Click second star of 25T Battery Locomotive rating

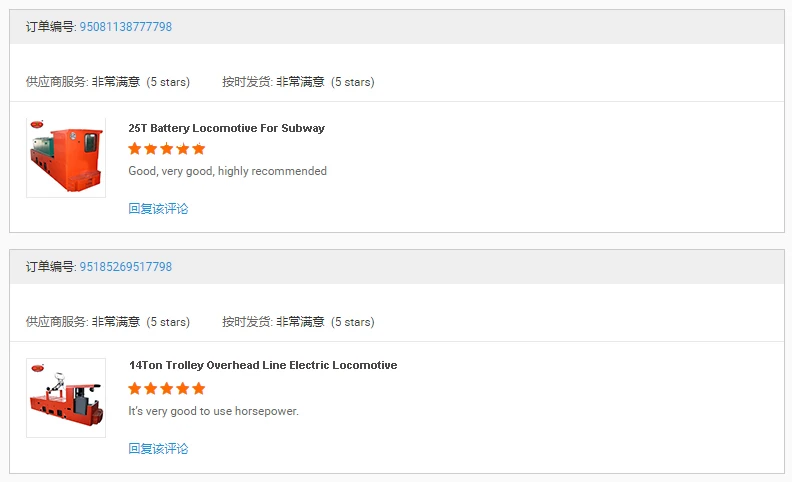[151, 149]
